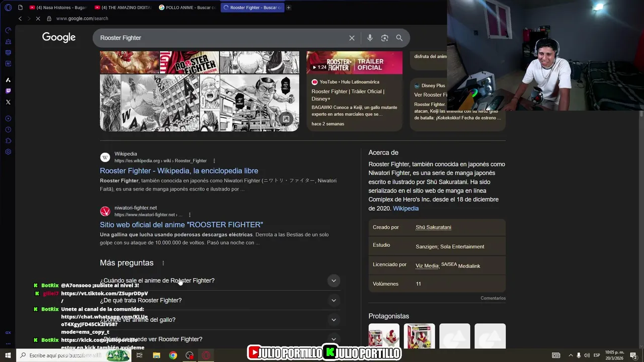
Task: Search by image with camera icon
Action: click(x=385, y=38)
